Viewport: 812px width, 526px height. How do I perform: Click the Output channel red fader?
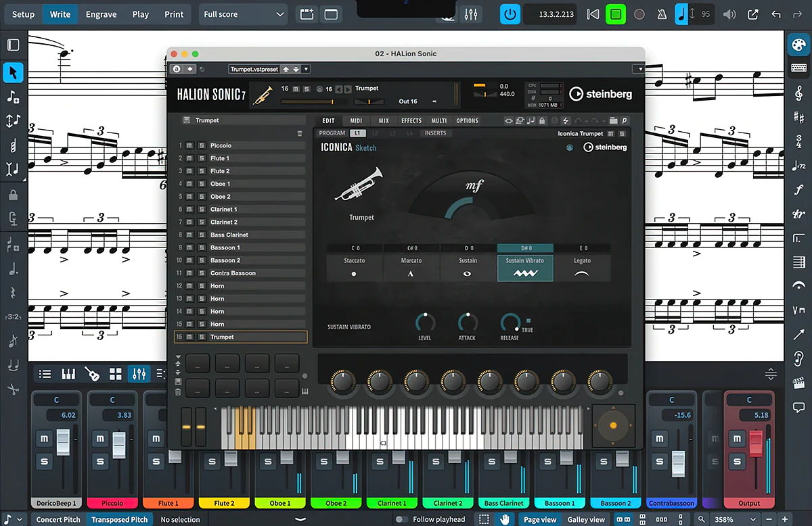click(756, 443)
